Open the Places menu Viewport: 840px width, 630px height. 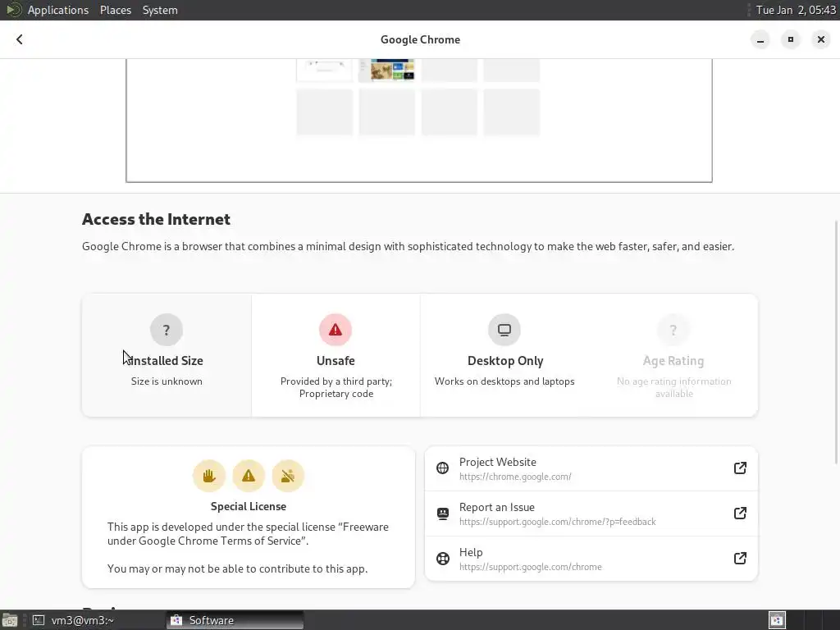[x=116, y=10]
